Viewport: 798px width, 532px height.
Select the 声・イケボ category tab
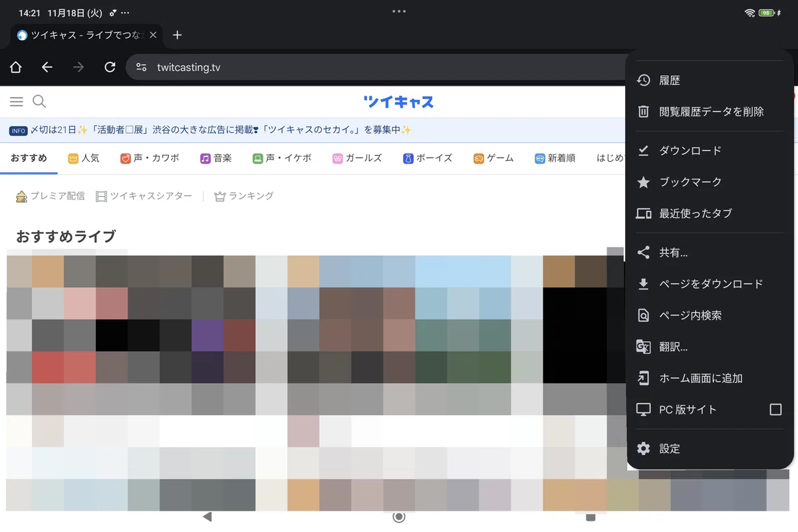click(282, 158)
